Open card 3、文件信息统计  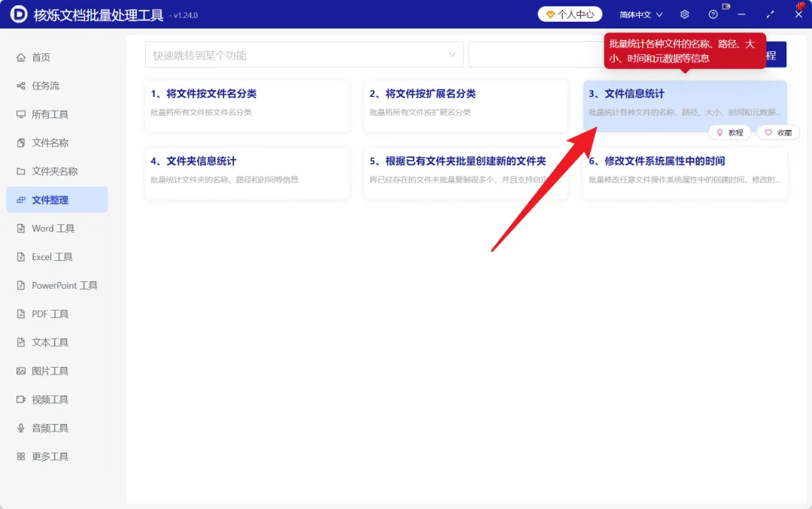(x=685, y=105)
